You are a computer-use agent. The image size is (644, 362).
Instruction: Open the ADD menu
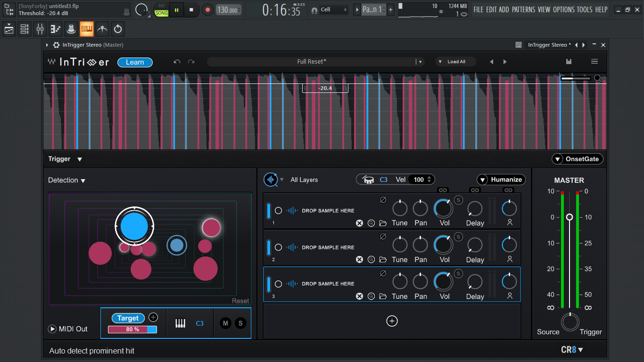coord(504,9)
